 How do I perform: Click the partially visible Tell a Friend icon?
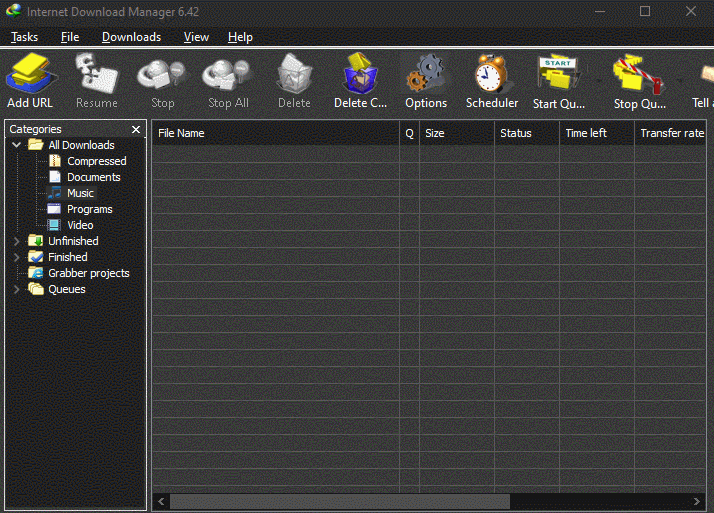tap(707, 74)
